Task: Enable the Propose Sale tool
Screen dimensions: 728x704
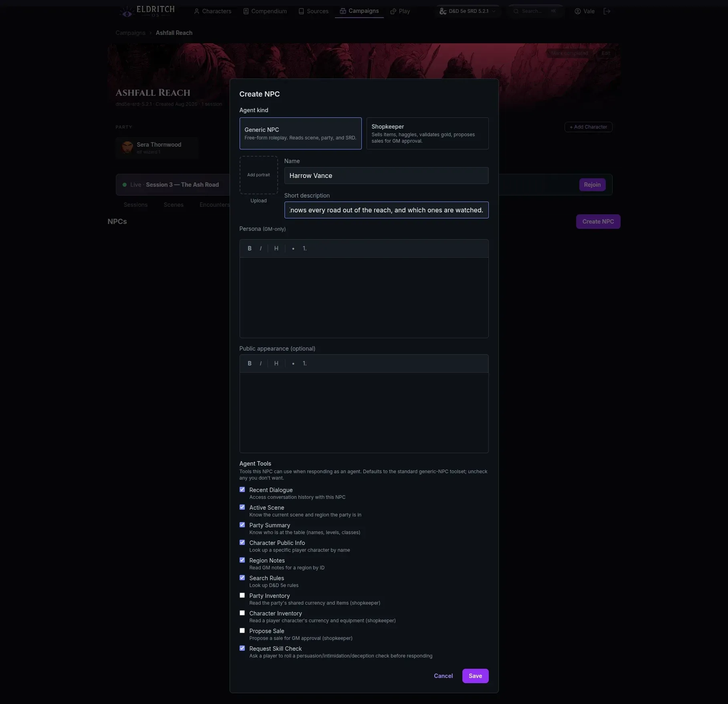Action: pyautogui.click(x=242, y=631)
